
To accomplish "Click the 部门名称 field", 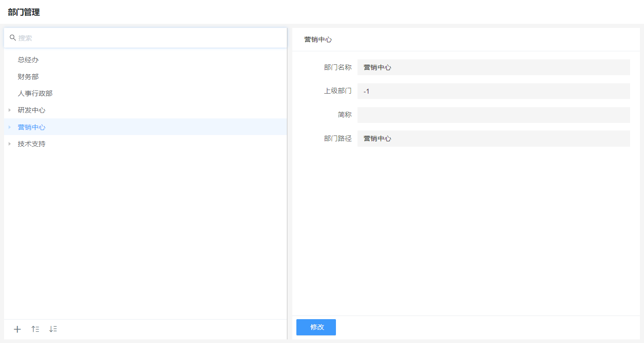I will tap(493, 68).
